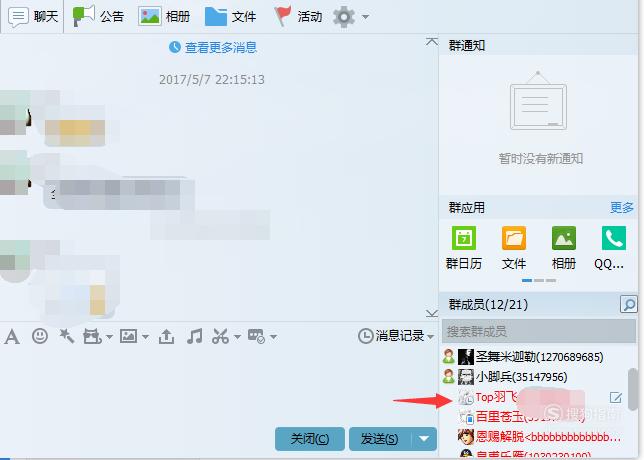Screen dimensions: 644x460
Task: Open the emoji smiley picker
Action: (x=40, y=336)
